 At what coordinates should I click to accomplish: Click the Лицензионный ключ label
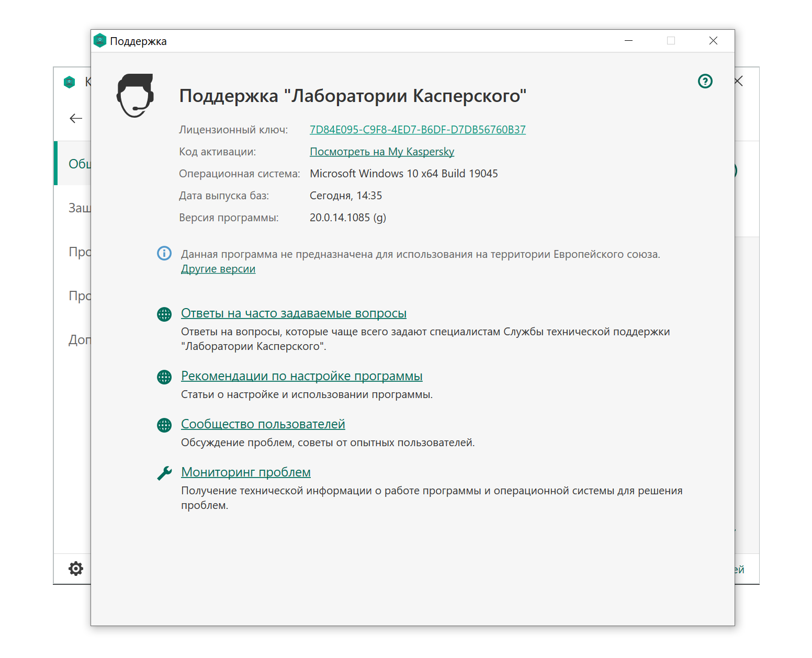pyautogui.click(x=233, y=130)
